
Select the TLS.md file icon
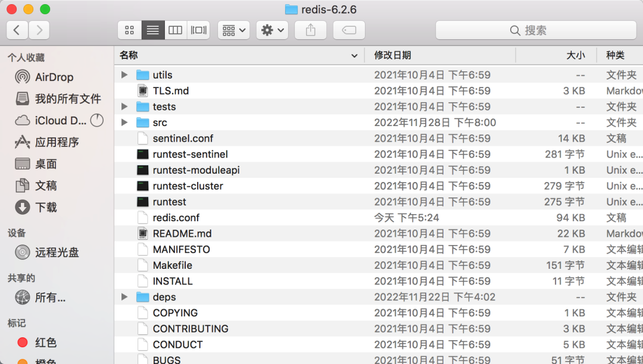coord(143,91)
